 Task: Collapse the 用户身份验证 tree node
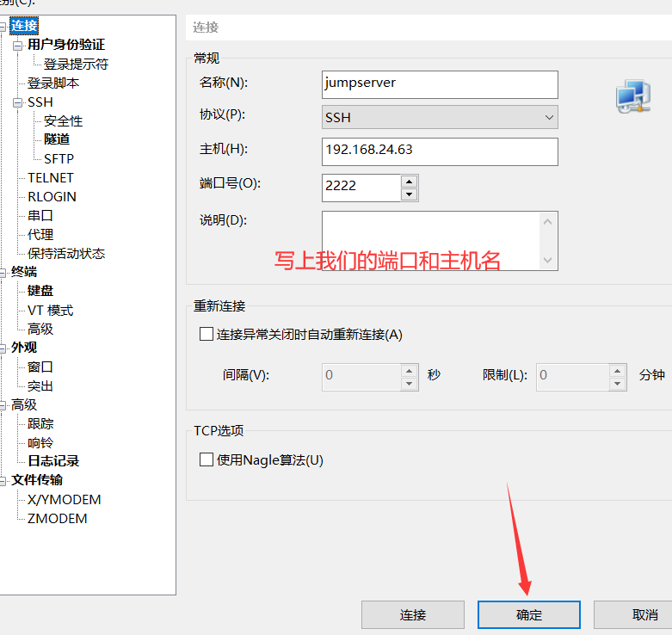tap(17, 45)
